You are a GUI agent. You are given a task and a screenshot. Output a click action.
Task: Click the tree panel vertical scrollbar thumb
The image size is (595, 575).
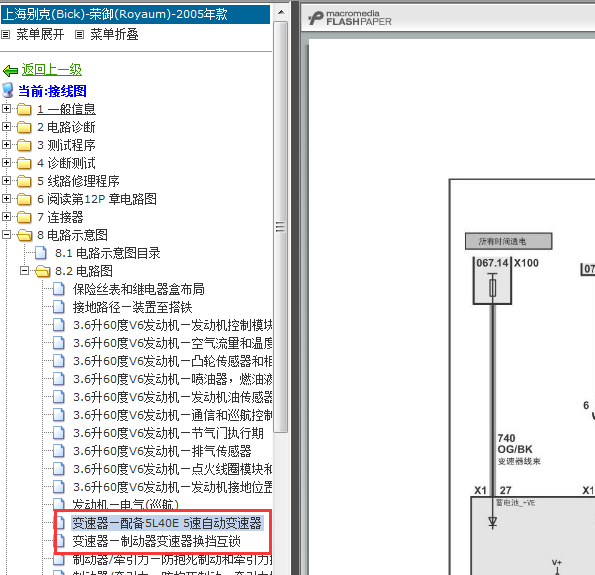tap(281, 227)
